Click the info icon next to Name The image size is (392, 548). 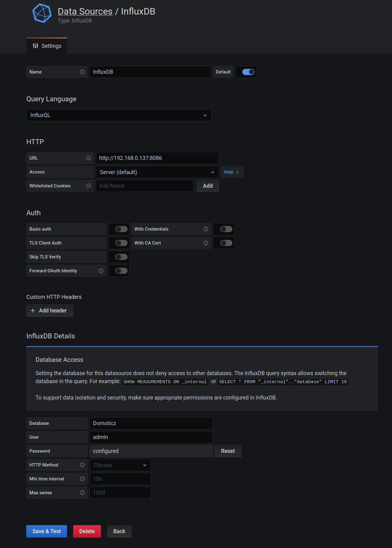tap(82, 72)
